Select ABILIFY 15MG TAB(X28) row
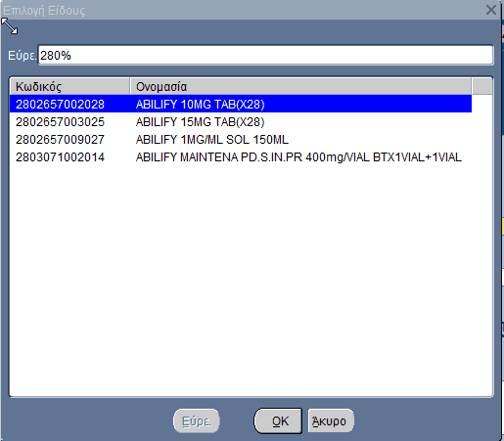Viewport: 504px width, 441px height. pos(241,121)
